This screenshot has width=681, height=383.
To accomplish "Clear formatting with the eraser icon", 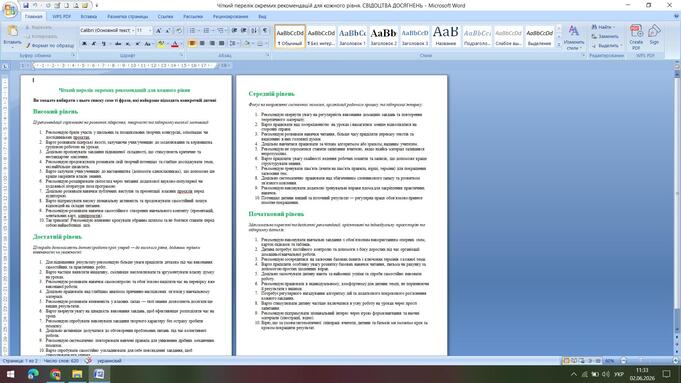I will (179, 30).
